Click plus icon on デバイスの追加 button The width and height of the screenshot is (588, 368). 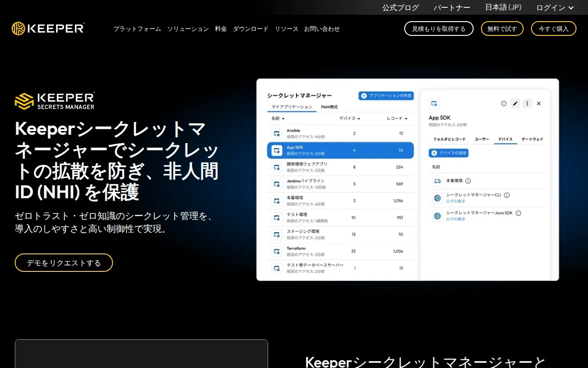point(434,153)
